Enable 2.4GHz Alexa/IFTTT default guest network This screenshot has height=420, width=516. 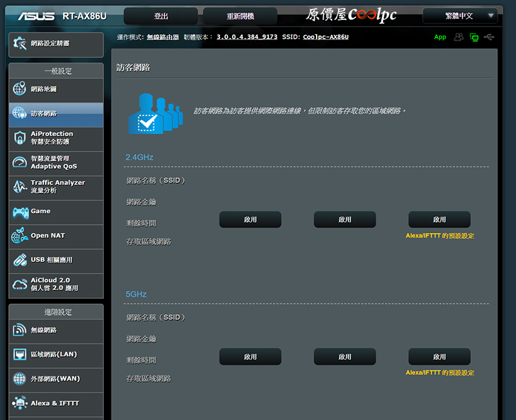pos(439,219)
